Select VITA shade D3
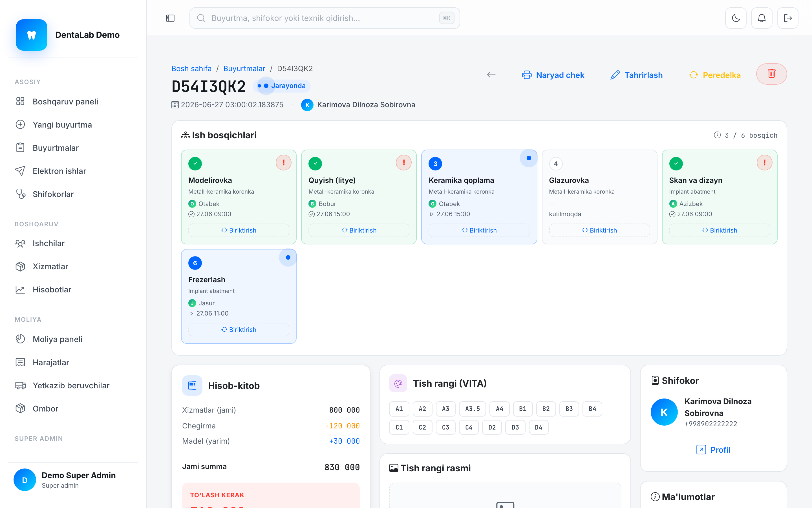Image resolution: width=812 pixels, height=508 pixels. 515,427
